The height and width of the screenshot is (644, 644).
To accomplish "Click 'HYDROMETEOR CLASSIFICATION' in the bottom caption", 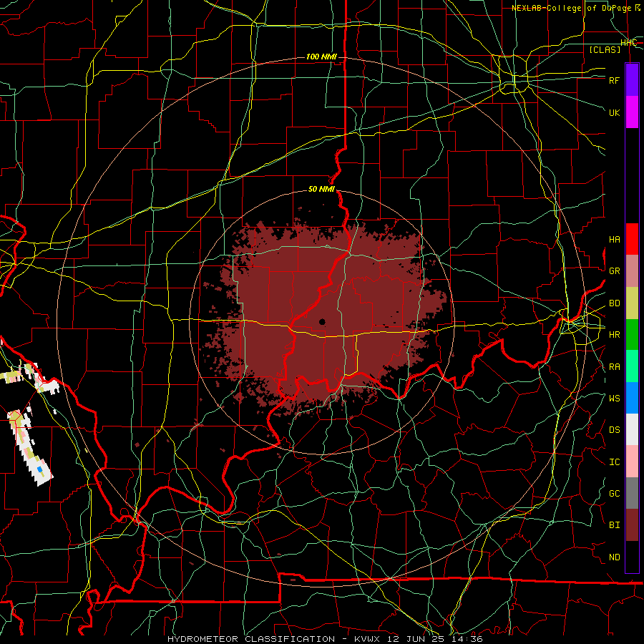I will pyautogui.click(x=251, y=639).
